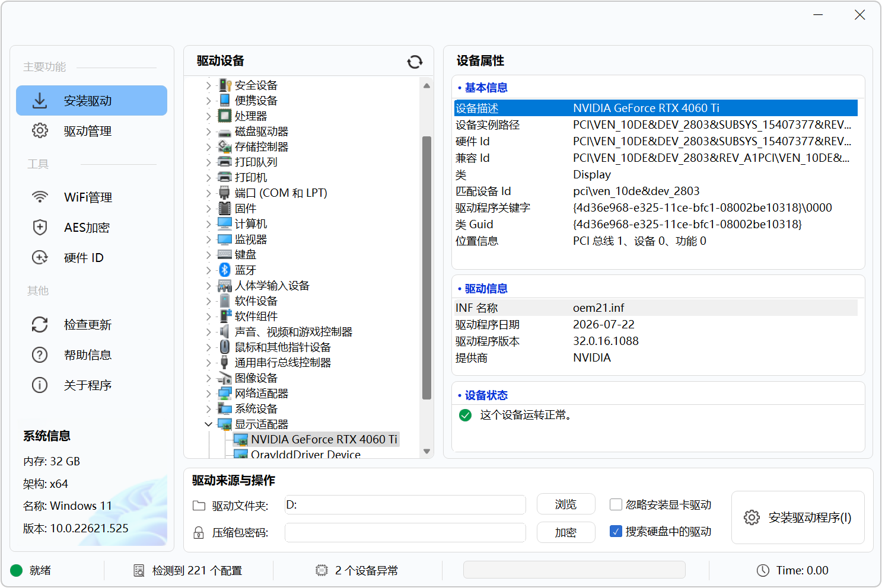Switch to 驱动管理 in the sidebar
Screen dimensions: 882x588
tap(92, 131)
